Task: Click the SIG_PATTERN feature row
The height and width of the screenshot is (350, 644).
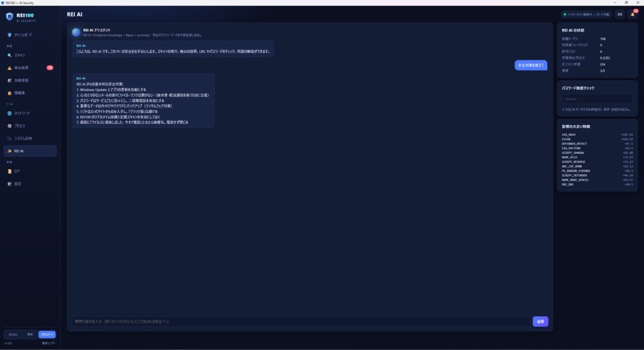Action: click(x=597, y=148)
